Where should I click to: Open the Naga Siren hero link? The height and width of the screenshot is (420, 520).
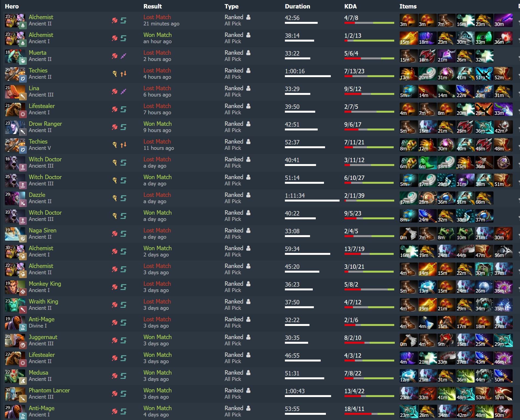coord(43,230)
